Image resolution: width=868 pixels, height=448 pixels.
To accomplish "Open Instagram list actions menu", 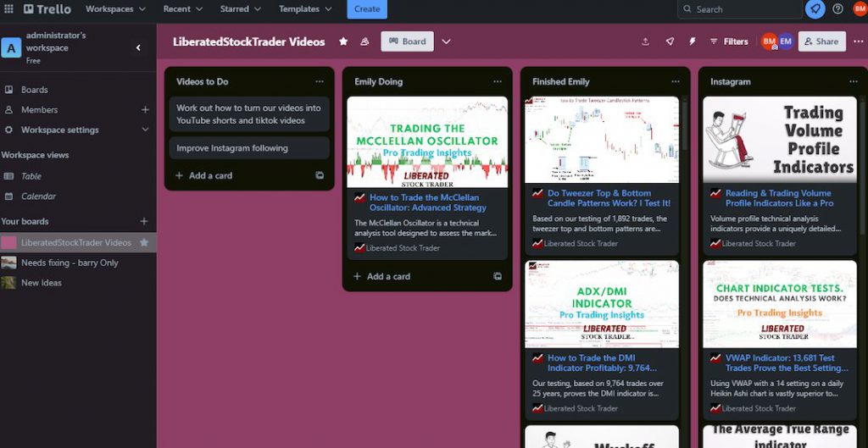I will coord(853,81).
